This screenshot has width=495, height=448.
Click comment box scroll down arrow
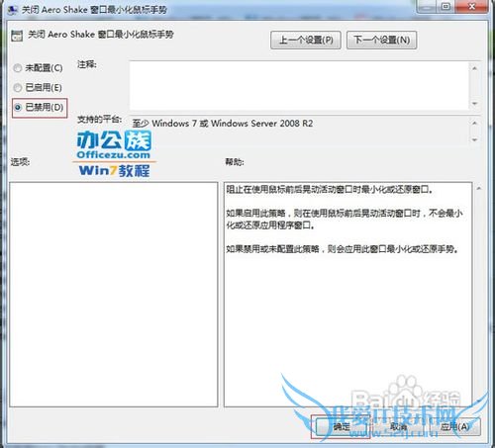point(475,104)
